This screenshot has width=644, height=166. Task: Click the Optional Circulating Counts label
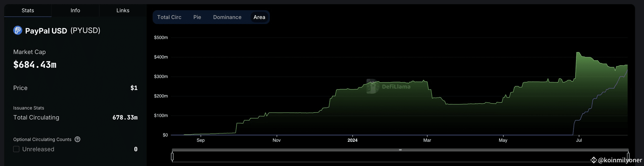[42, 139]
